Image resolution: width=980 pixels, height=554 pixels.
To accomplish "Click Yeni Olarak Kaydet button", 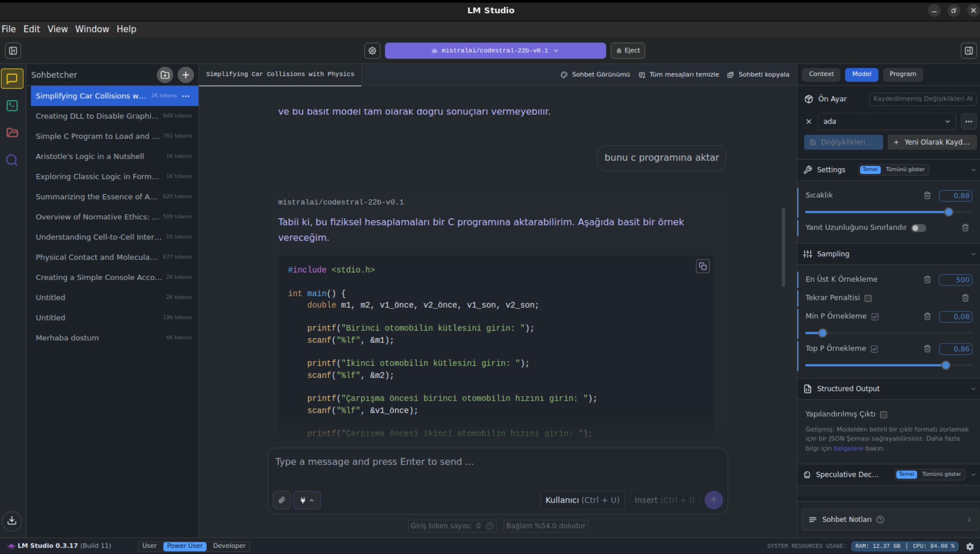I will 931,142.
